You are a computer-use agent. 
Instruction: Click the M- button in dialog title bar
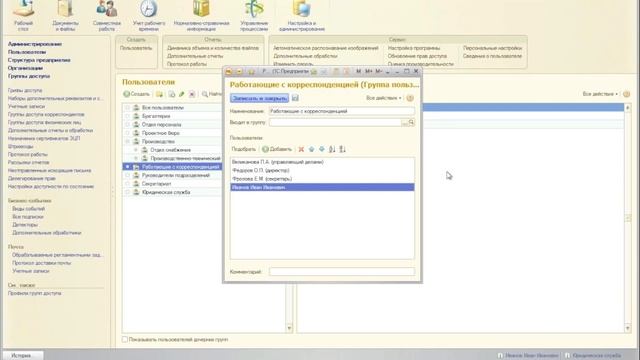tap(378, 71)
